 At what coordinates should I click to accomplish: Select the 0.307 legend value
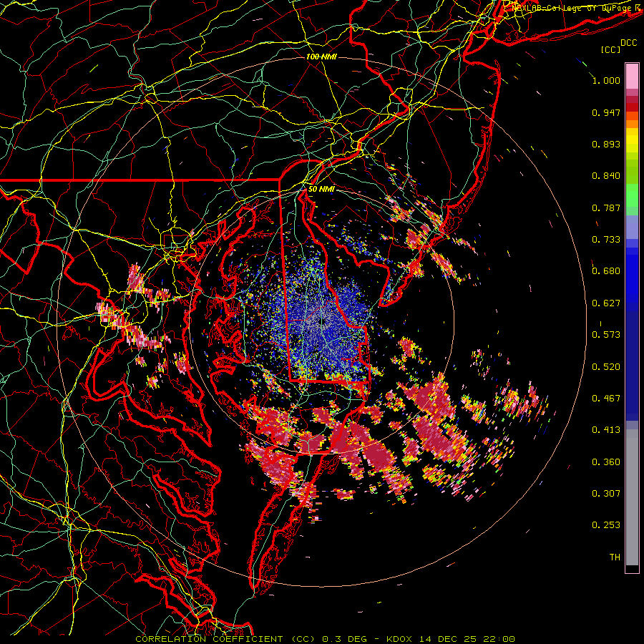tap(606, 494)
